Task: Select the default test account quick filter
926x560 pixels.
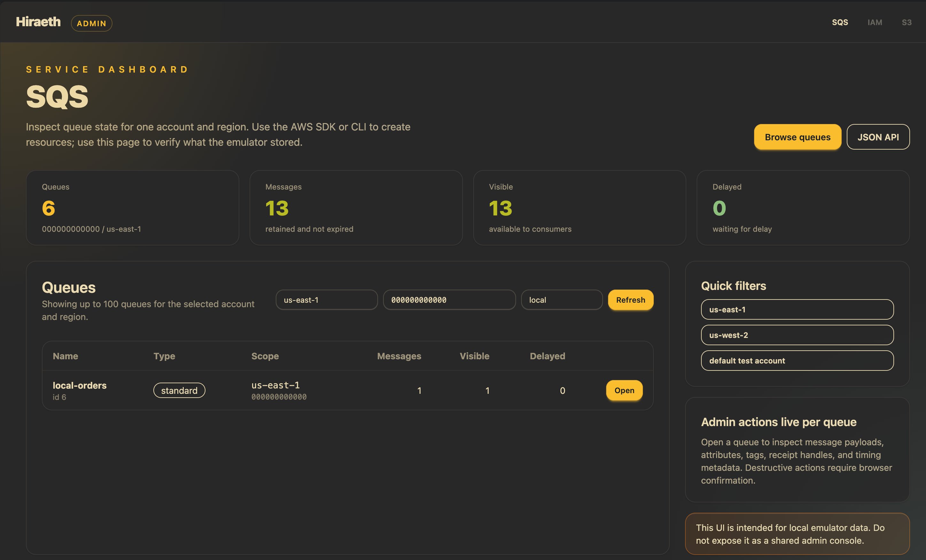Action: pos(797,361)
